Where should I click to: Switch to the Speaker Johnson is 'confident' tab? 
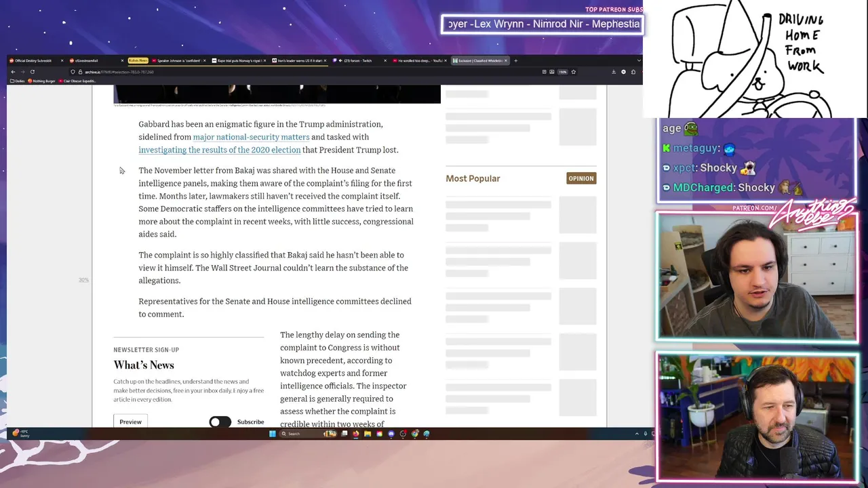point(178,60)
